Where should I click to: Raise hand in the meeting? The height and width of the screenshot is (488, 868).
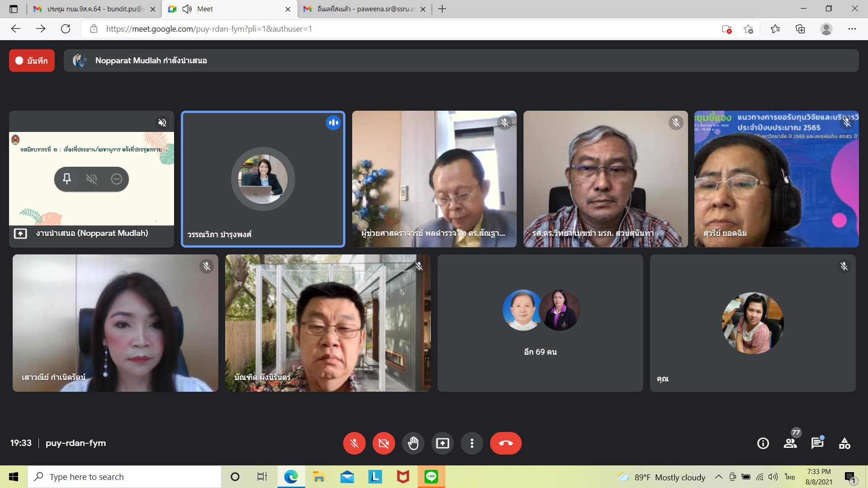[x=413, y=443]
